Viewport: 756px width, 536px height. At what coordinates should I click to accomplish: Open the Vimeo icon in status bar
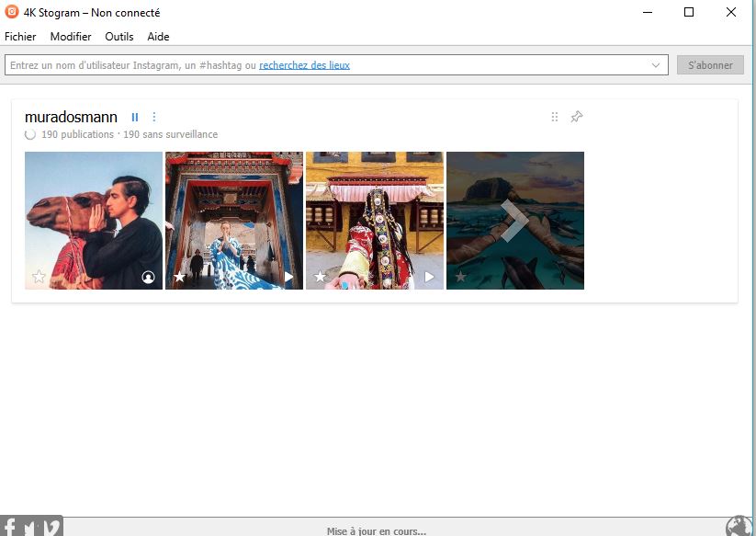click(51, 528)
